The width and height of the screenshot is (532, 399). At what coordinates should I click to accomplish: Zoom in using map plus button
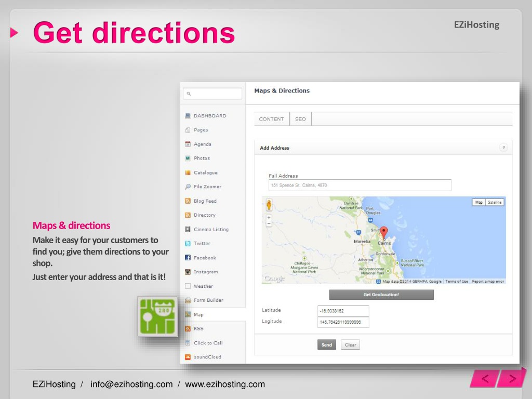[269, 218]
